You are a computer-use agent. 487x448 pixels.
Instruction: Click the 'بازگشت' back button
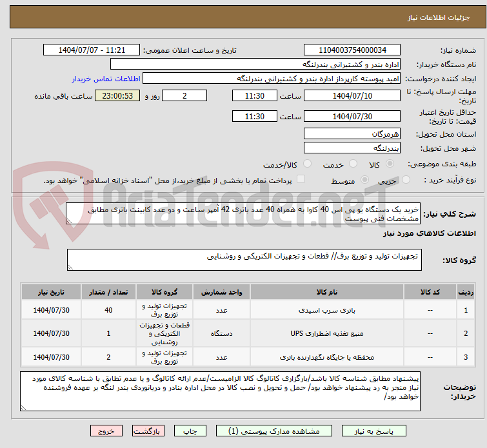point(148,430)
